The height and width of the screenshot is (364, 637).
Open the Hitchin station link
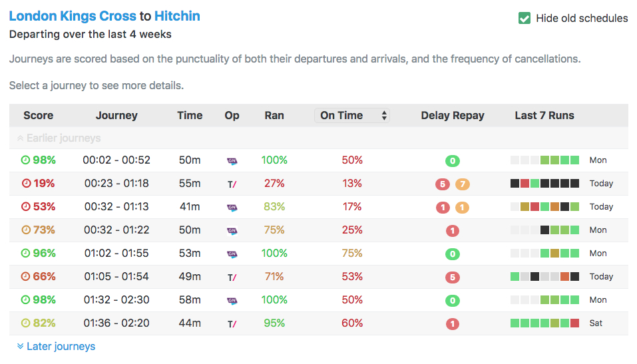(x=177, y=16)
